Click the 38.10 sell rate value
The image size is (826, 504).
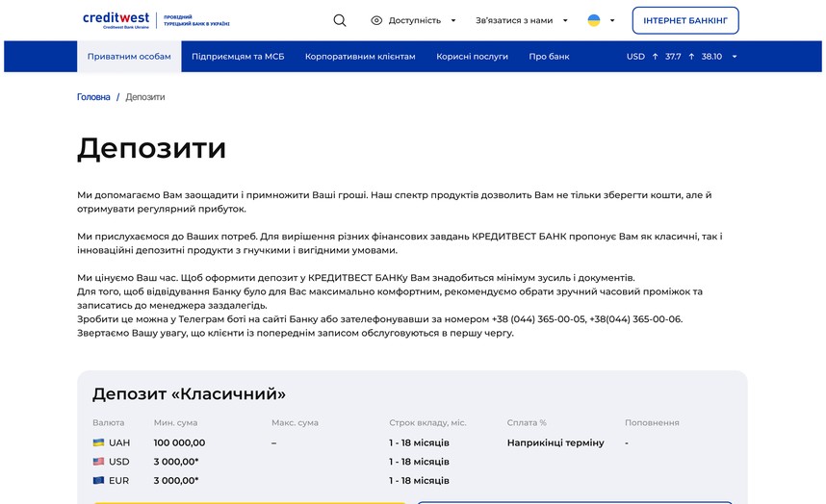(x=711, y=57)
